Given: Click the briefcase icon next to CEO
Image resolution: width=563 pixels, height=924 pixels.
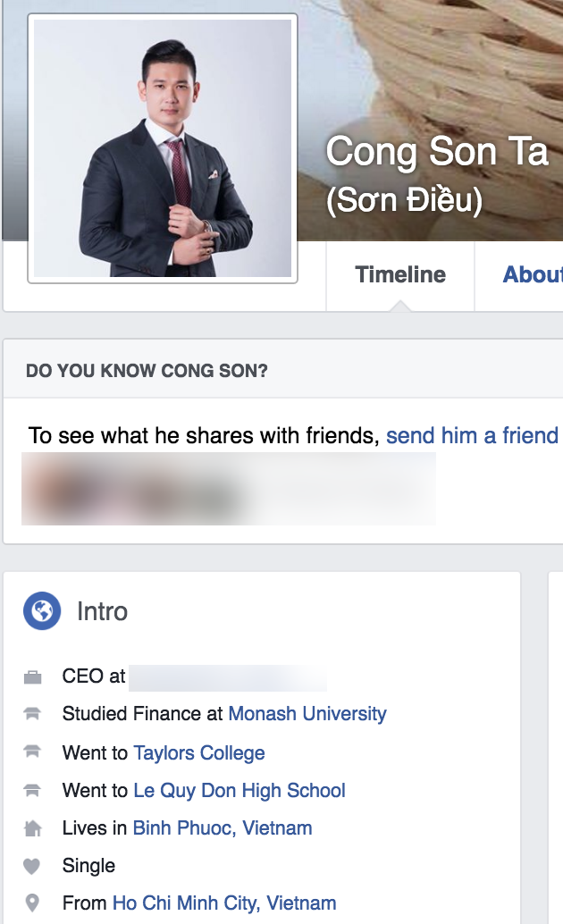Looking at the screenshot, I should tap(33, 677).
